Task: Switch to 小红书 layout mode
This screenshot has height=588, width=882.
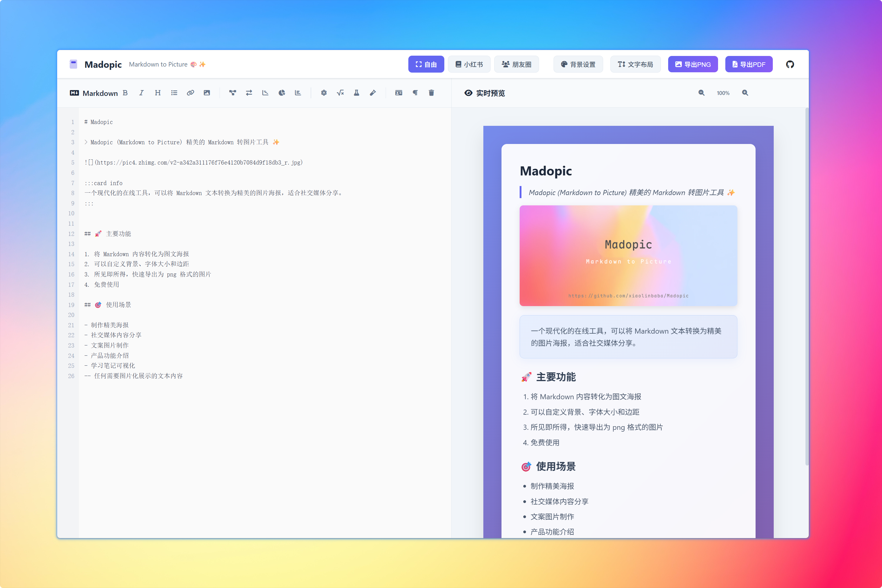Action: pyautogui.click(x=469, y=64)
